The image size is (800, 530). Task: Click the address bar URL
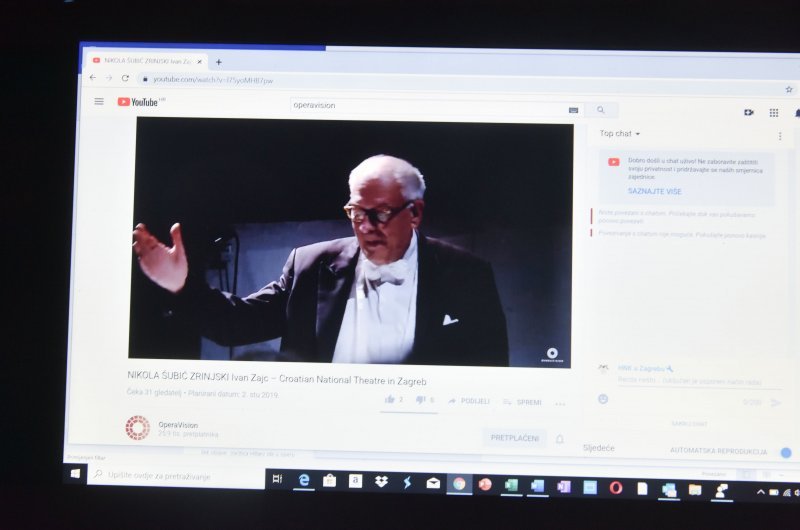(213, 80)
